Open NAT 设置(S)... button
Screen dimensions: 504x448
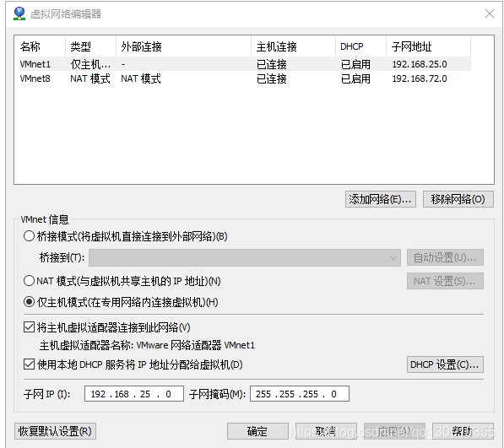(x=445, y=281)
